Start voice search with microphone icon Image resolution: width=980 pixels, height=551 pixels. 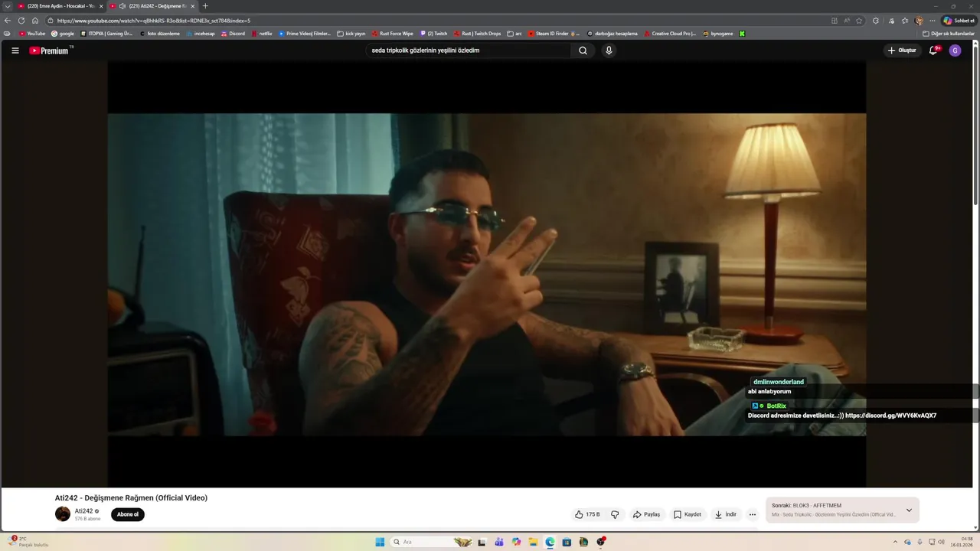[609, 51]
